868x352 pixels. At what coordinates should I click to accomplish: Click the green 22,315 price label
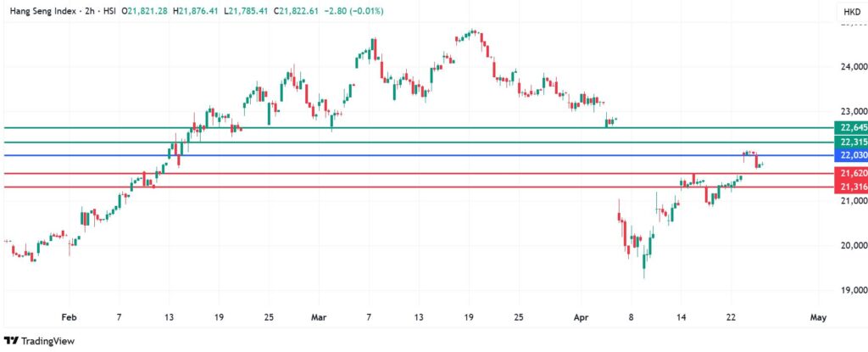(x=851, y=142)
